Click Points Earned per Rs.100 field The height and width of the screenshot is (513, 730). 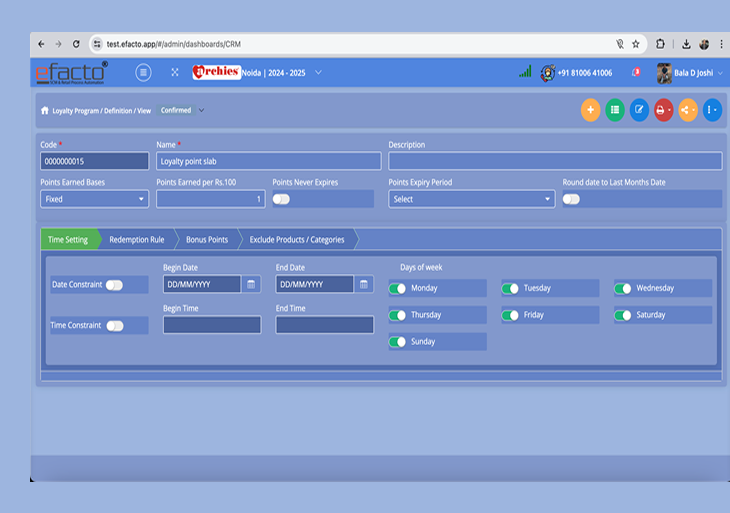[x=211, y=199]
